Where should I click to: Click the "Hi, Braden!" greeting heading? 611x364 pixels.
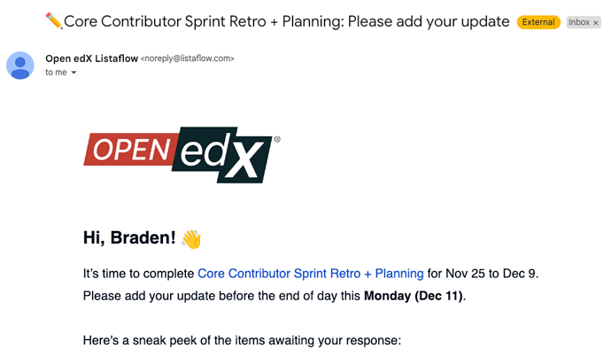tap(129, 237)
